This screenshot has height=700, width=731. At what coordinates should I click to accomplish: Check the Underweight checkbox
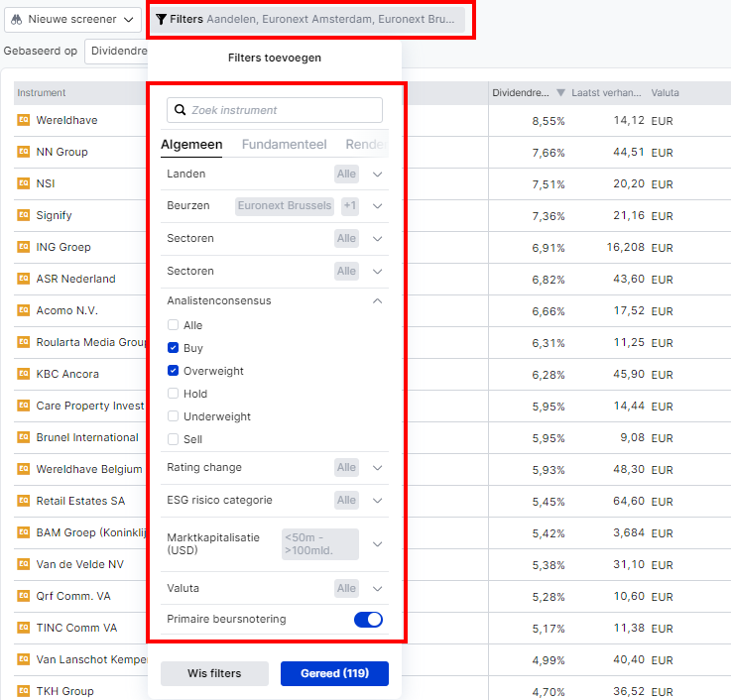point(173,416)
